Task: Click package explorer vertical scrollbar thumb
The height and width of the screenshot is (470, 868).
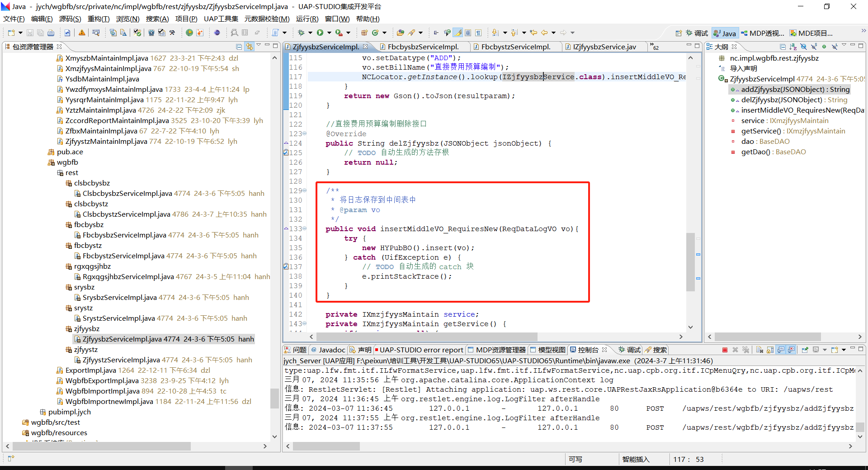Action: [274, 398]
